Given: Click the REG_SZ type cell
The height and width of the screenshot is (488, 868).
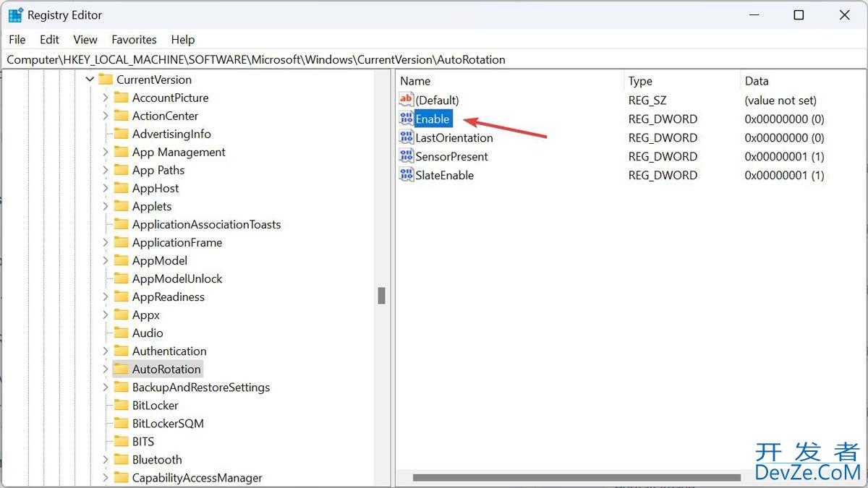Looking at the screenshot, I should 646,100.
